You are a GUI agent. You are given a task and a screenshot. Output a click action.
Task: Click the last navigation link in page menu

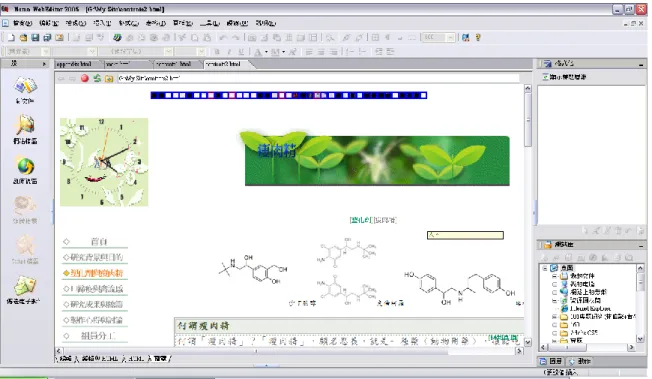pos(95,336)
